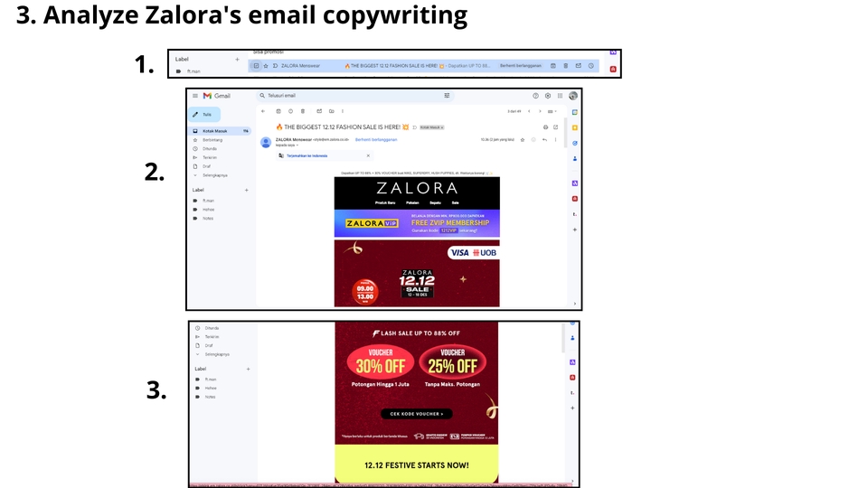Focus the Telusuri email search box
This screenshot has width=868, height=488.
[354, 96]
